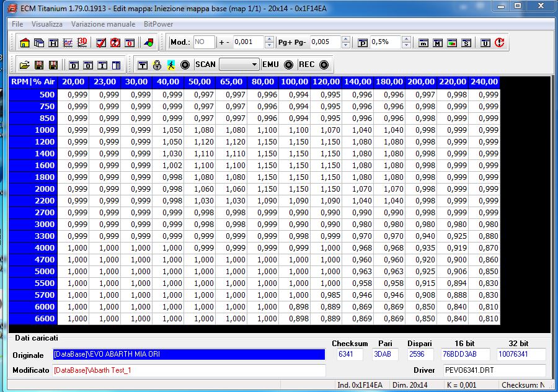The width and height of the screenshot is (558, 392).
Task: Click the colored shapes icon
Action: 148,43
